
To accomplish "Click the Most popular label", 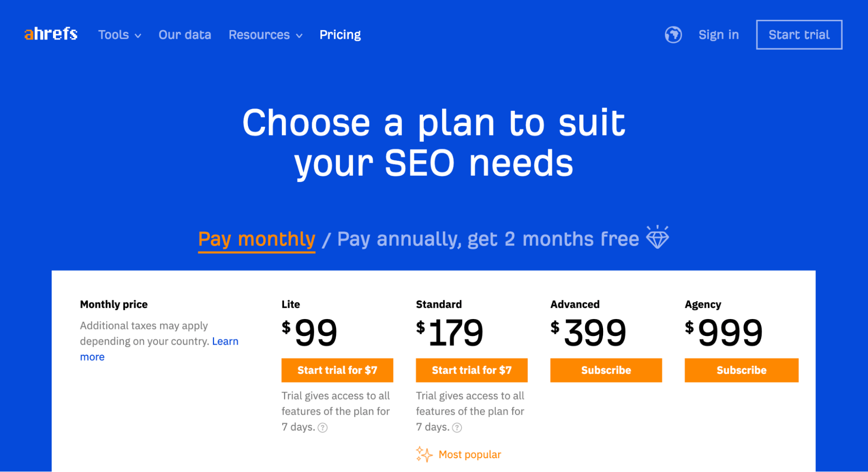I will 469,455.
